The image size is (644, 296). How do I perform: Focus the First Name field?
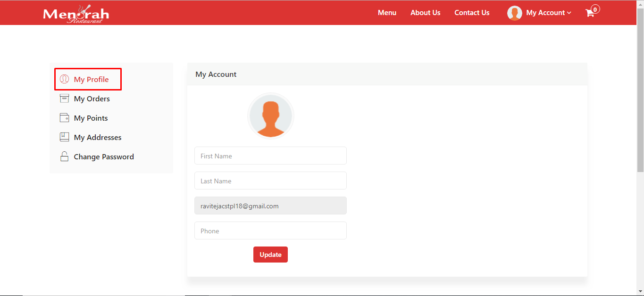click(x=270, y=156)
